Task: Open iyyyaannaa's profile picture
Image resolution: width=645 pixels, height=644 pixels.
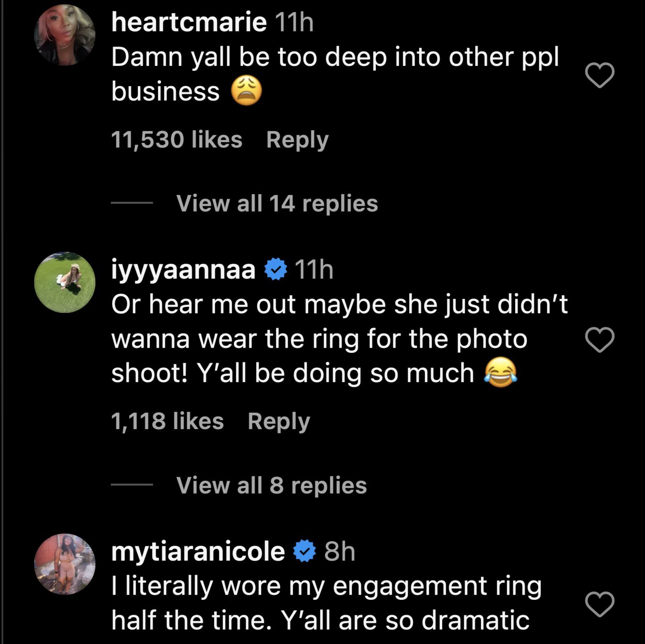Action: [x=65, y=282]
